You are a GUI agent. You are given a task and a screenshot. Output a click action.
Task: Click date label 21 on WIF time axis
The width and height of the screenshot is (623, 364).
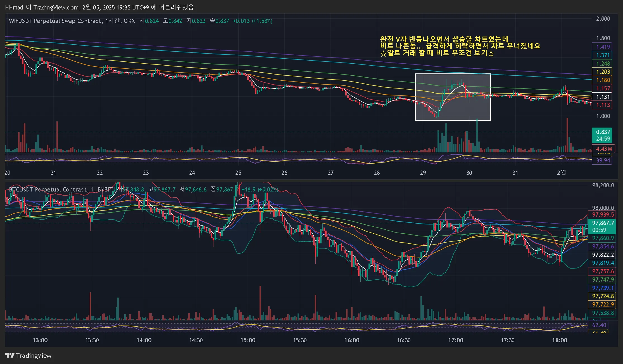coord(53,173)
